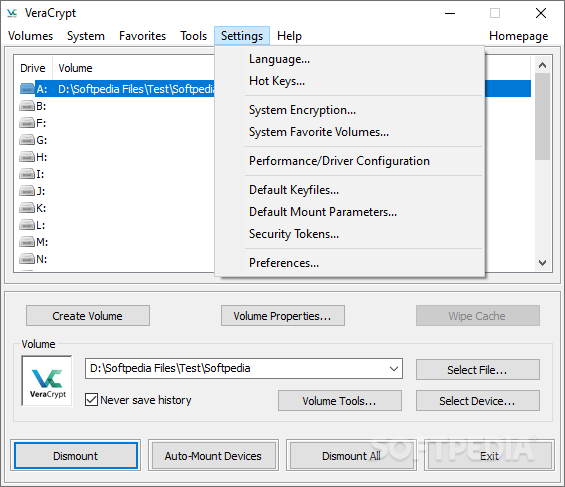Image resolution: width=565 pixels, height=487 pixels.
Task: Click the Create Volume button
Action: pyautogui.click(x=88, y=316)
